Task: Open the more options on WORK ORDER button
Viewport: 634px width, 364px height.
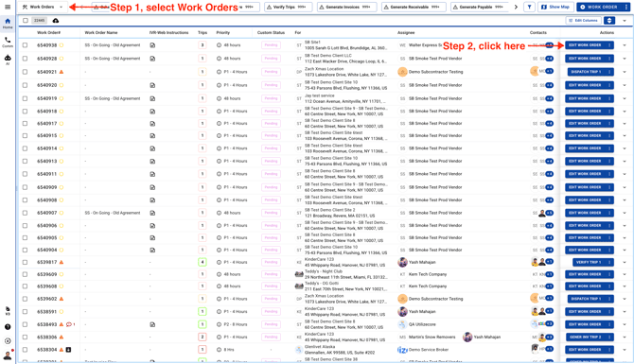Action: [x=625, y=7]
